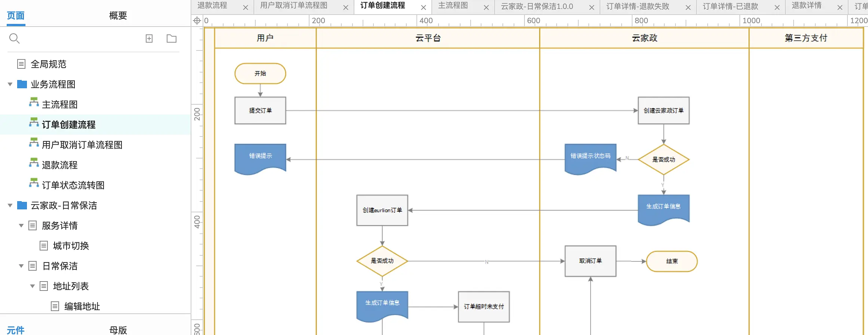This screenshot has width=868, height=335.
Task: Collapse the 云家政-日常保洁 folder
Action: (10, 206)
